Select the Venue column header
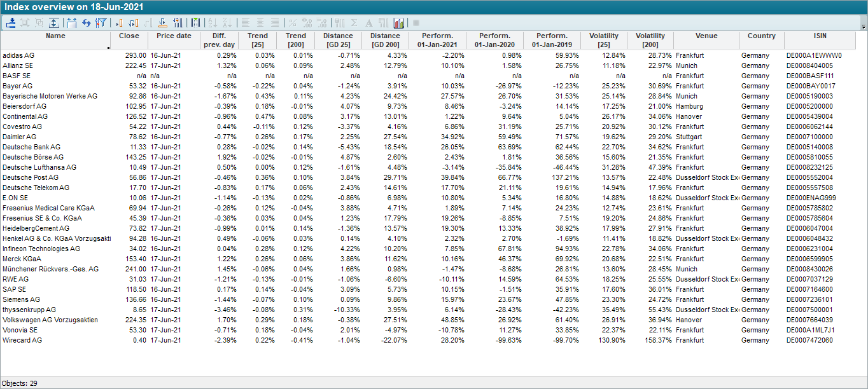The width and height of the screenshot is (868, 389). (x=706, y=36)
